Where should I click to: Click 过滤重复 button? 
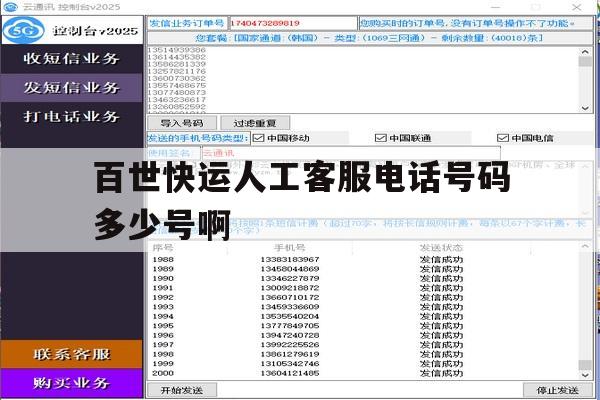[x=255, y=123]
